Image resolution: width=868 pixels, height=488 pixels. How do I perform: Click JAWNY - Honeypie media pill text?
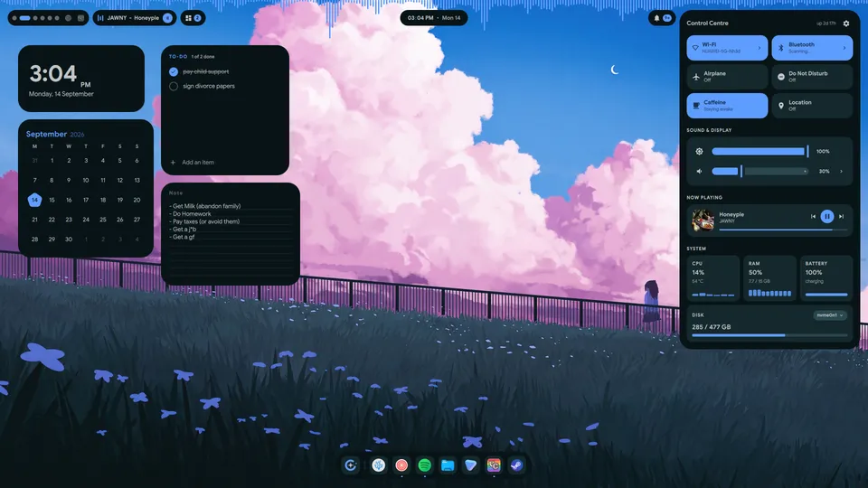[133, 18]
